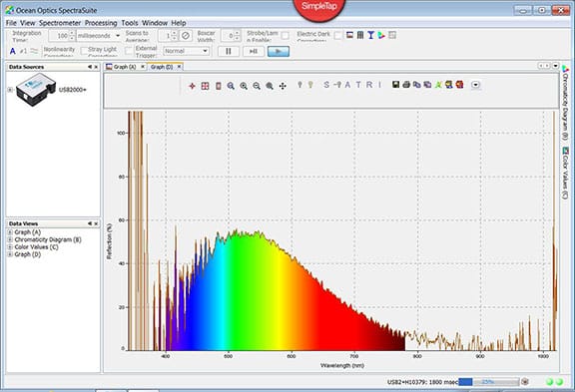Open the Color Values (C) side tab
The image size is (575, 392).
click(x=565, y=173)
